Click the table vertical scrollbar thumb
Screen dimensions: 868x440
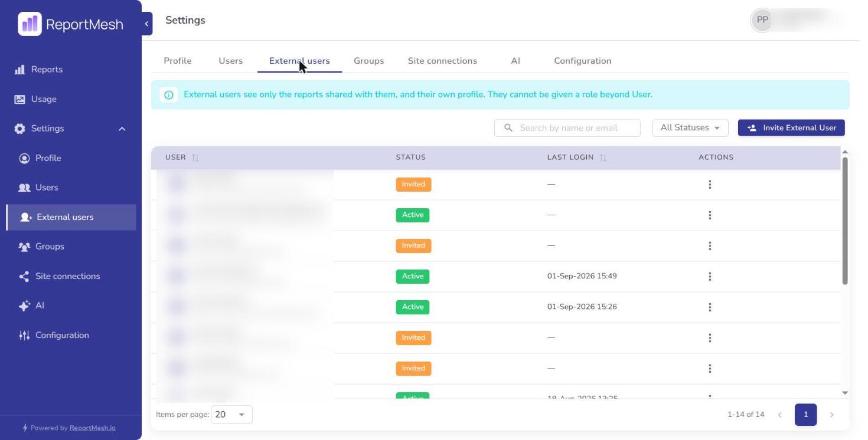[845, 221]
